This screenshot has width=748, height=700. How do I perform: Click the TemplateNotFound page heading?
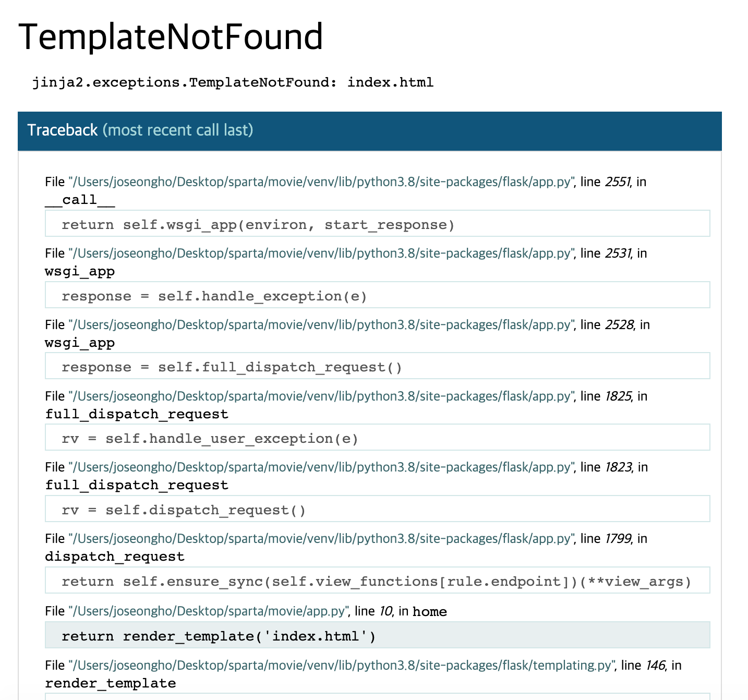171,37
